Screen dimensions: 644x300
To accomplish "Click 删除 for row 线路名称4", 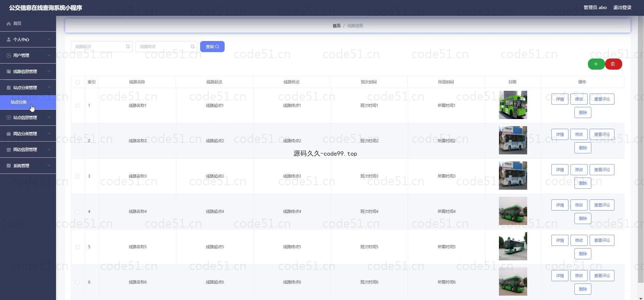I will tap(583, 219).
